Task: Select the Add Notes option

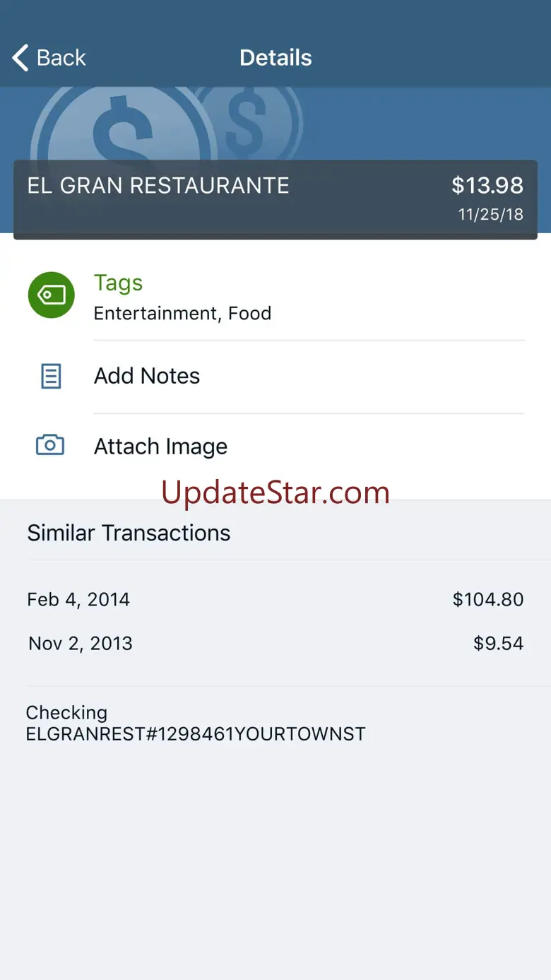Action: click(147, 376)
